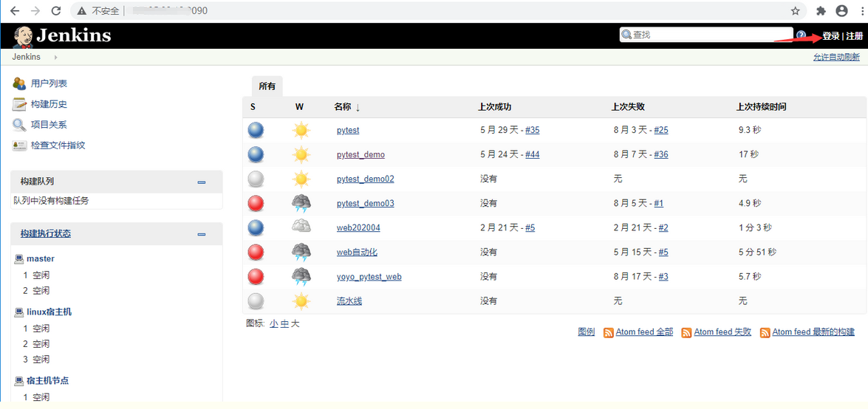
Task: Go back with browser back arrow
Action: [15, 10]
